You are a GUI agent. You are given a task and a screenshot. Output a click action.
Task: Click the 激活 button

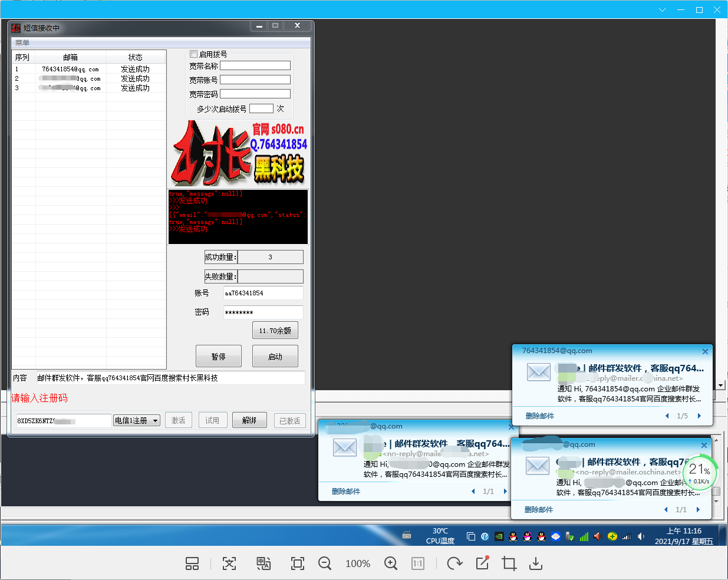tap(179, 420)
